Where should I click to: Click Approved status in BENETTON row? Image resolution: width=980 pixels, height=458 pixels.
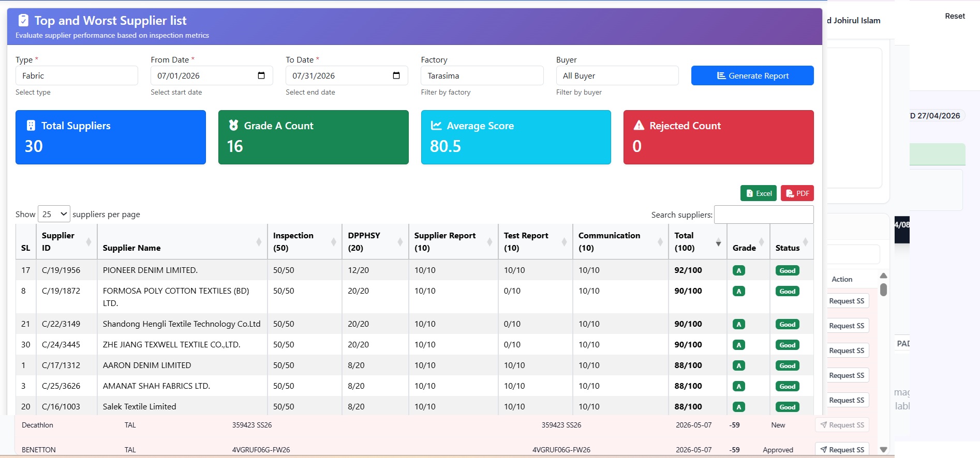click(x=778, y=450)
